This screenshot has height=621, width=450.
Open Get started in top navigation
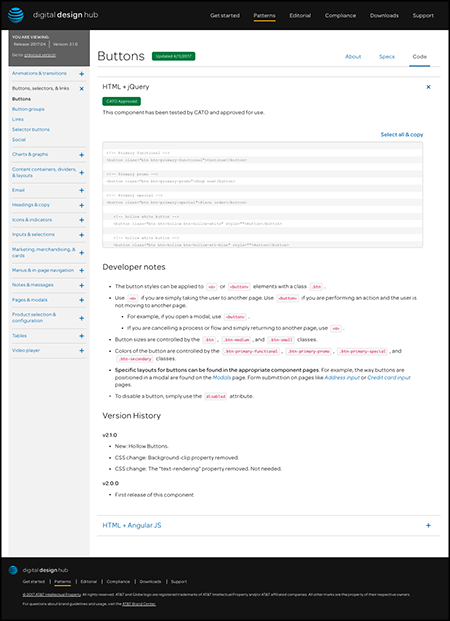point(225,15)
